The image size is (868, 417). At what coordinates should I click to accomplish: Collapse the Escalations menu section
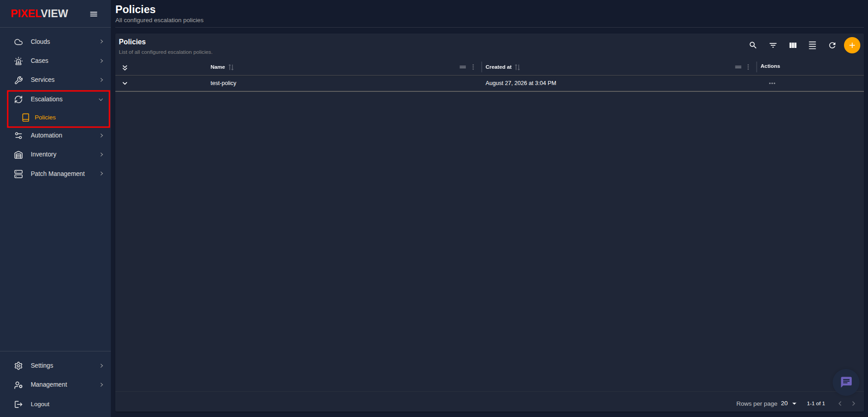(x=59, y=99)
